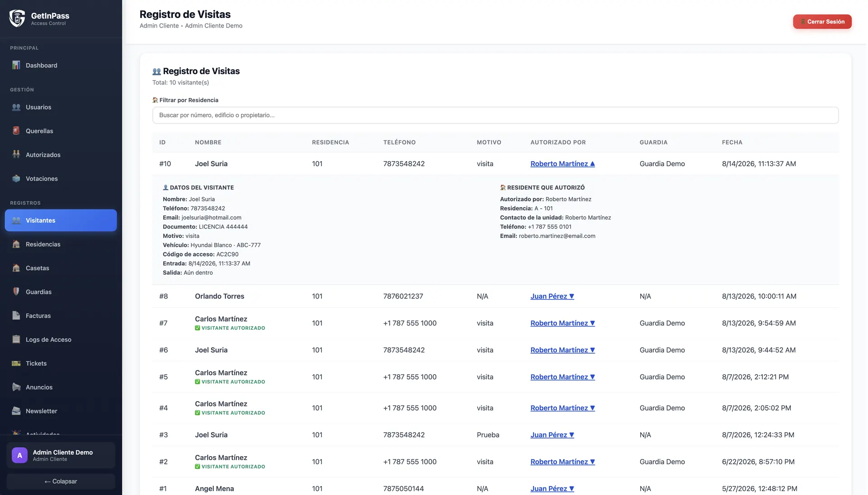This screenshot has height=495, width=868.
Task: Click Angel Mena name cell
Action: tap(214, 489)
